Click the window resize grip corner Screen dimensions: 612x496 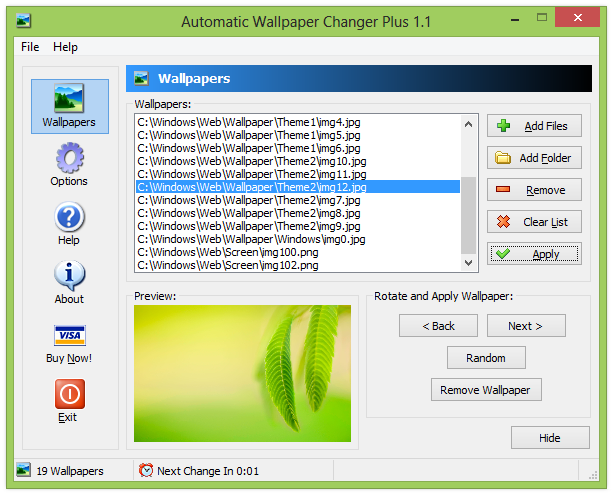pyautogui.click(x=593, y=475)
